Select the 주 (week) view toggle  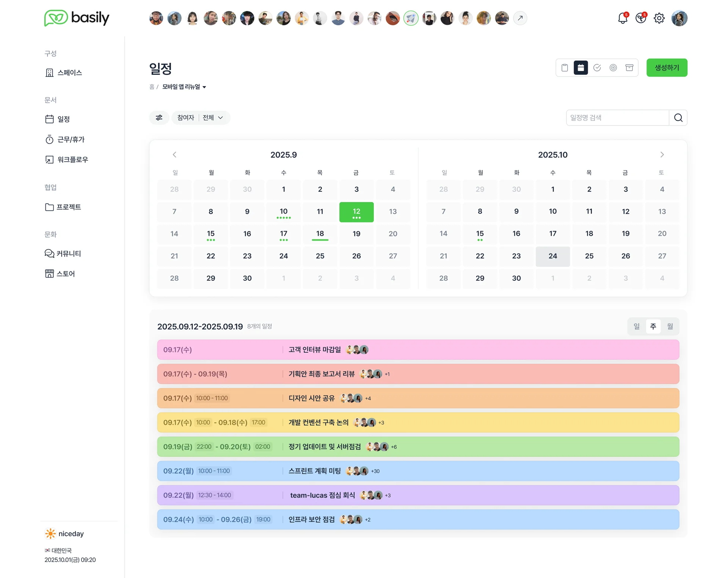click(653, 326)
